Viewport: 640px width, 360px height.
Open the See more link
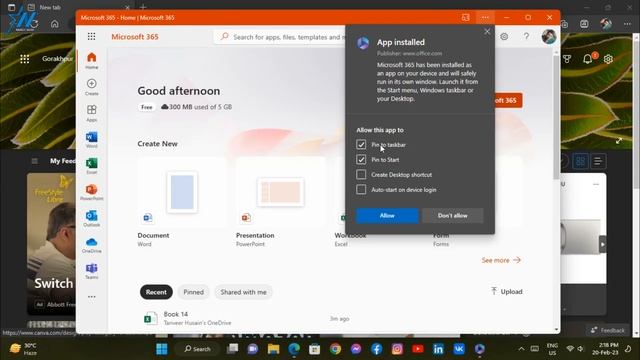(501, 260)
